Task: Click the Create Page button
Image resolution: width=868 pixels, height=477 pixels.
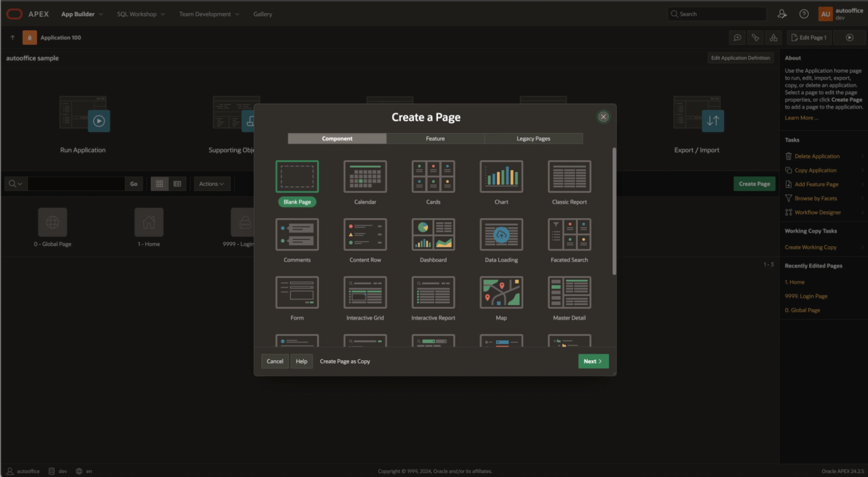Action: (x=754, y=184)
